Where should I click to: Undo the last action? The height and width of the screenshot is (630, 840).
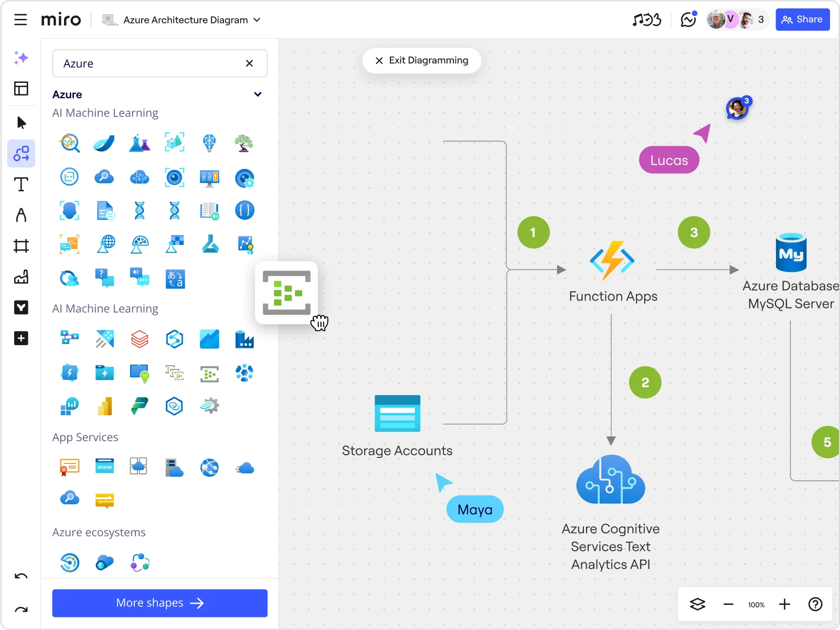click(x=21, y=576)
